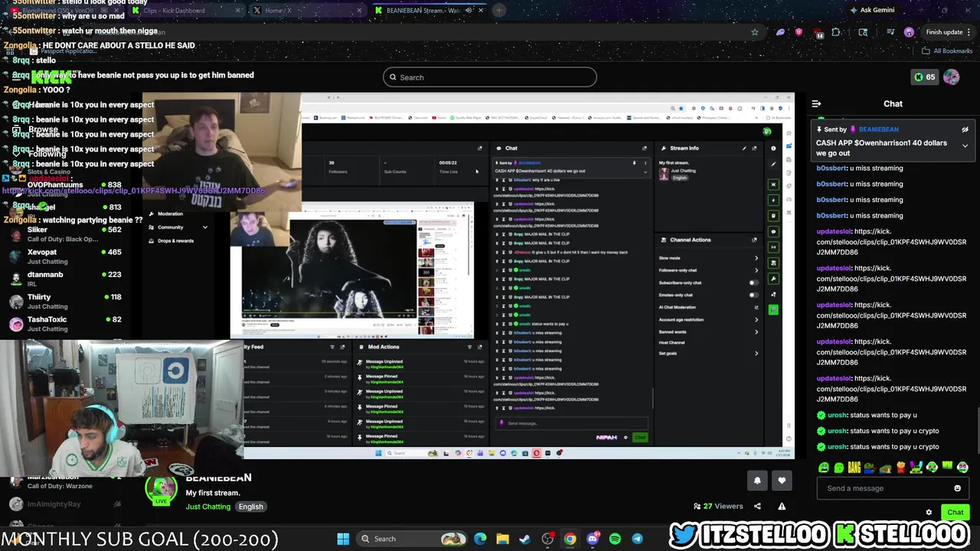This screenshot has height=551, width=980.
Task: Filter the Mod Actions panel
Action: point(469,347)
